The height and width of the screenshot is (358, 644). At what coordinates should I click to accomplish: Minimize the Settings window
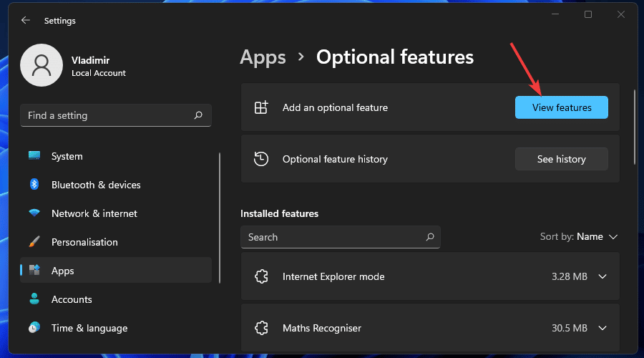tap(555, 14)
